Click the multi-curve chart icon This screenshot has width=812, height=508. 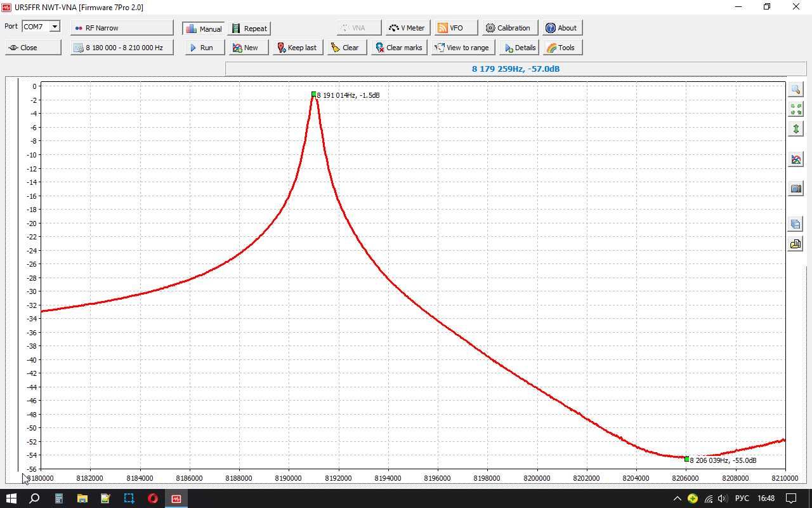tap(796, 159)
